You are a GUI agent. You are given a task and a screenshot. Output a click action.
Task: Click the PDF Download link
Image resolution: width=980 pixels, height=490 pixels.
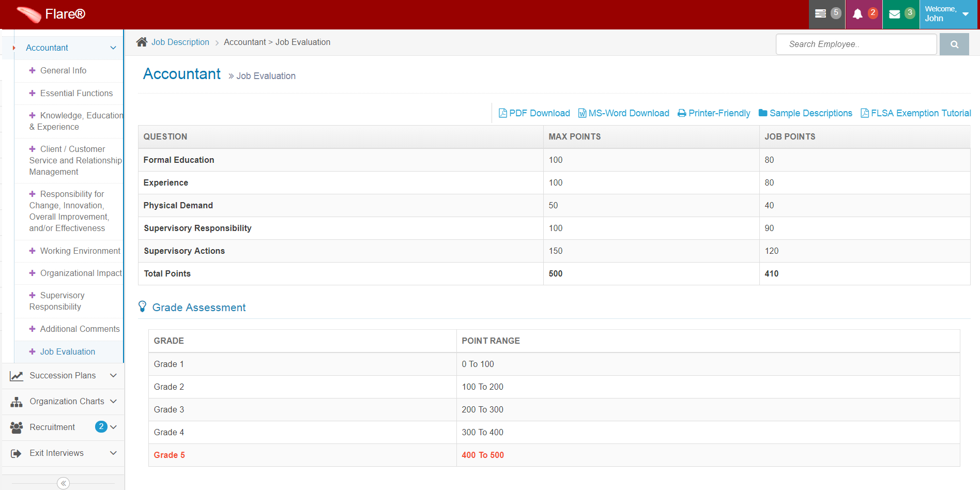point(540,113)
